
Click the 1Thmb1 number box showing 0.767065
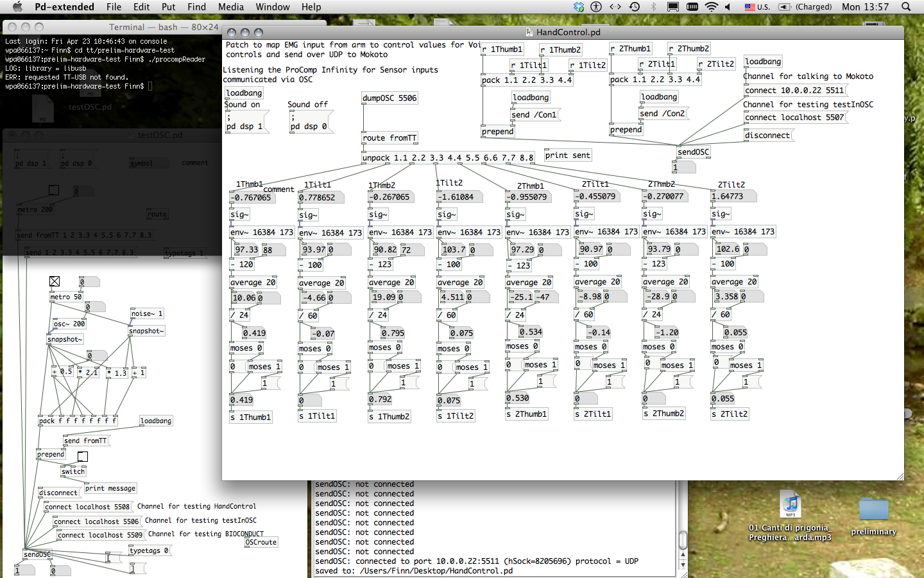point(253,198)
